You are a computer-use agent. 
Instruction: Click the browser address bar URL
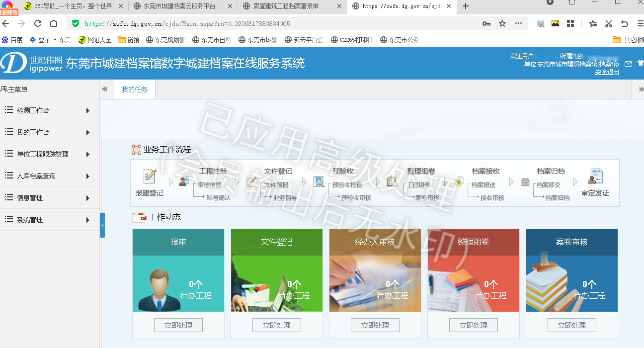(x=187, y=23)
